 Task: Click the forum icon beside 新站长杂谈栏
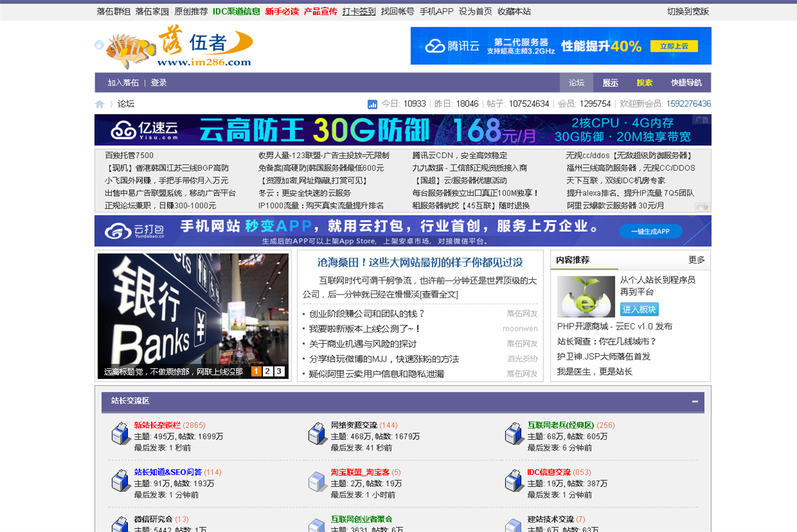(x=121, y=434)
